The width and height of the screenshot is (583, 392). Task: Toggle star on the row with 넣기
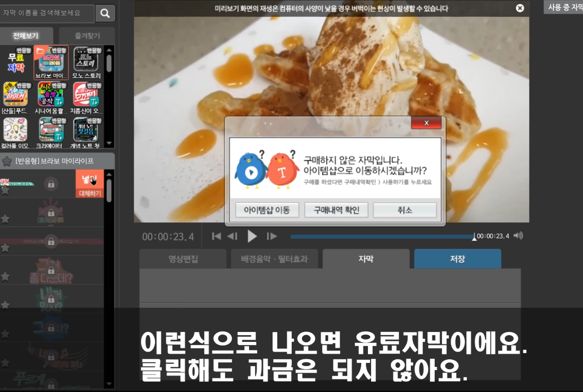pyautogui.click(x=5, y=190)
